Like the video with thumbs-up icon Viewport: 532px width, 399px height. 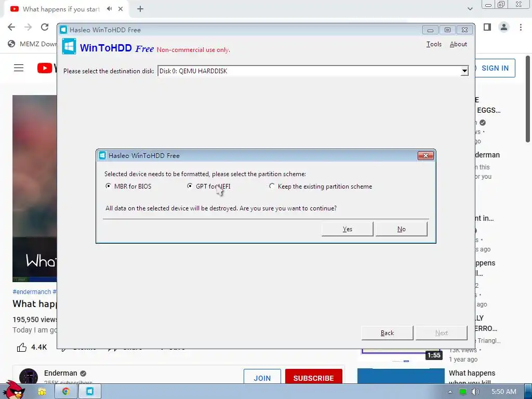click(22, 347)
